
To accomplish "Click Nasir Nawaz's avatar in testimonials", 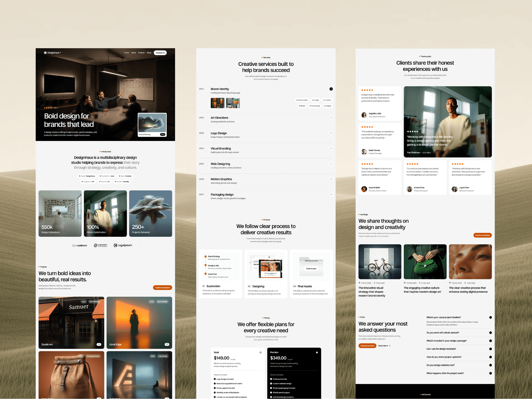I will [364, 152].
